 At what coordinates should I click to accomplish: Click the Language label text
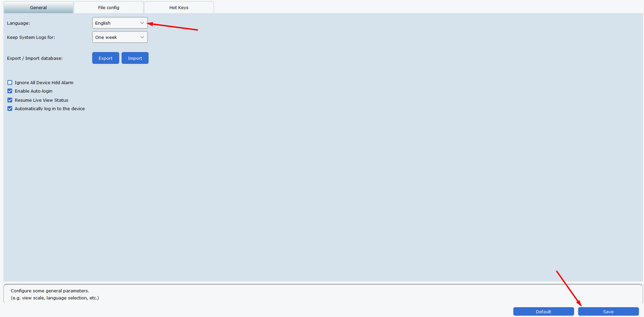coord(19,23)
